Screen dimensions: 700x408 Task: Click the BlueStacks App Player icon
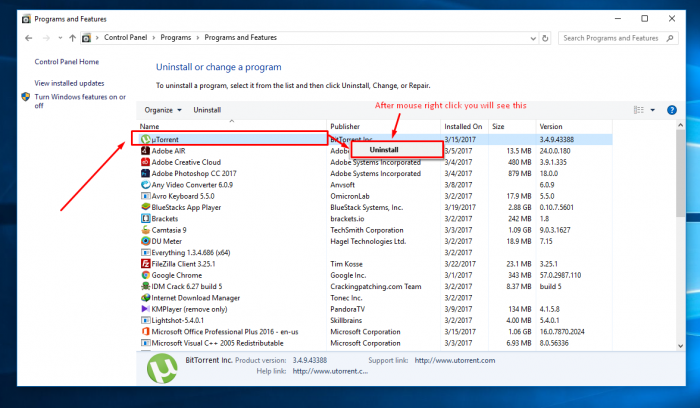click(x=146, y=207)
